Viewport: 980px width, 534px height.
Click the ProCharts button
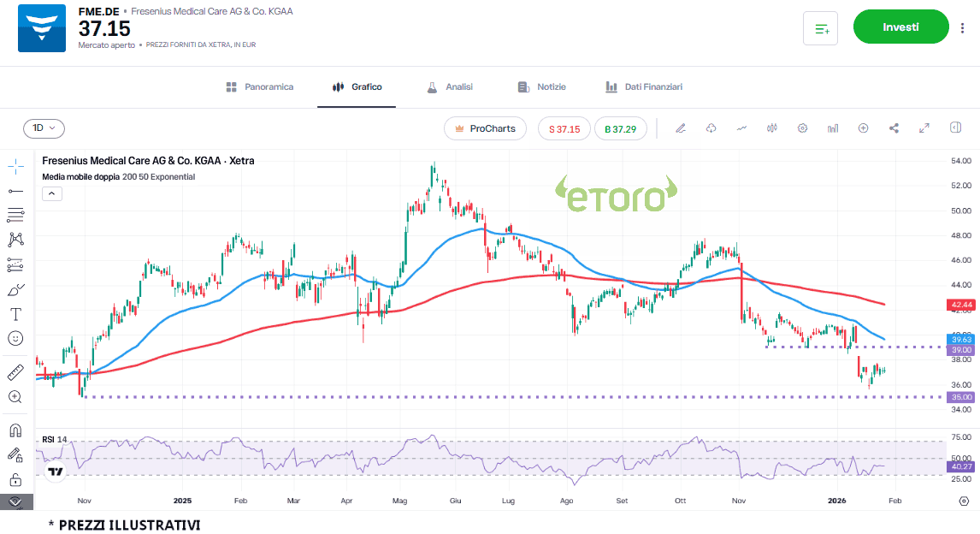(485, 128)
